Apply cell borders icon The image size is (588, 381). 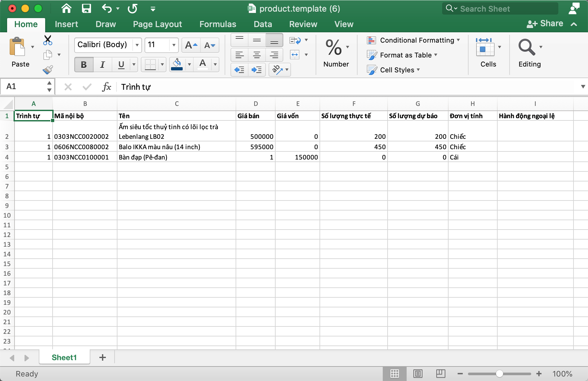point(150,65)
